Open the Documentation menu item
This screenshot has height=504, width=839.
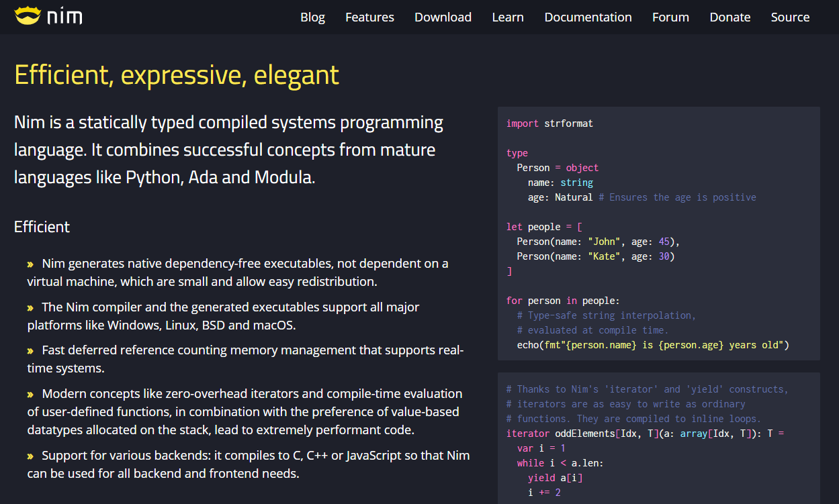point(588,17)
